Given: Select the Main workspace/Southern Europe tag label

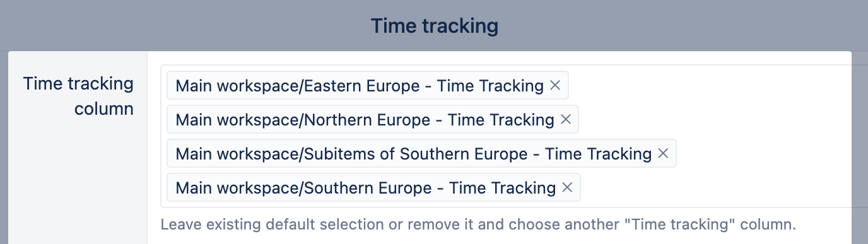Looking at the screenshot, I should pos(365,187).
